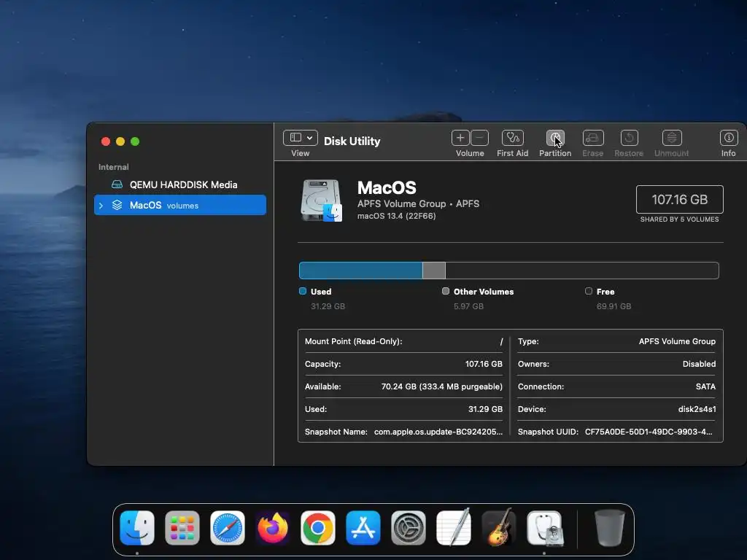The image size is (747, 560).
Task: Click the Capacity 107.16 GB row value
Action: [484, 364]
